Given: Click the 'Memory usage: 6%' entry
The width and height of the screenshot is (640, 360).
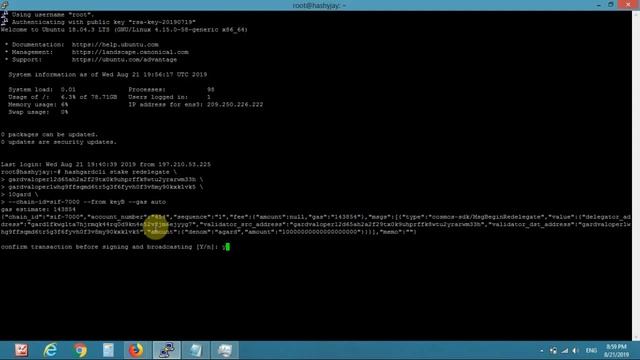Looking at the screenshot, I should pos(38,104).
